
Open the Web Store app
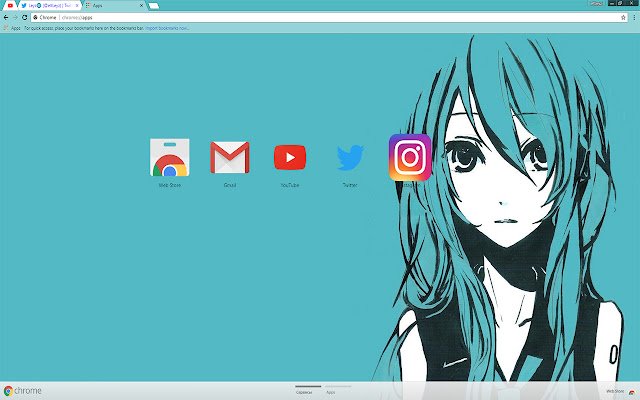169,158
